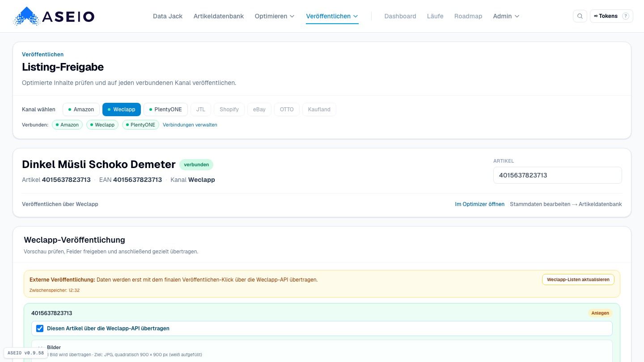Open the Läufe page
The image size is (644, 362).
(x=435, y=16)
